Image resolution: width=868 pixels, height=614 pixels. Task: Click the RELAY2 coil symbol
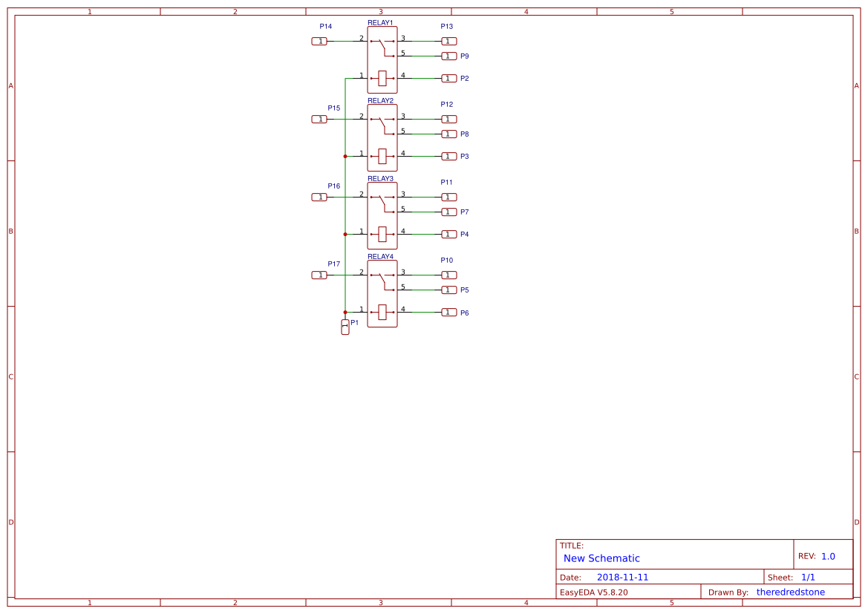click(382, 156)
